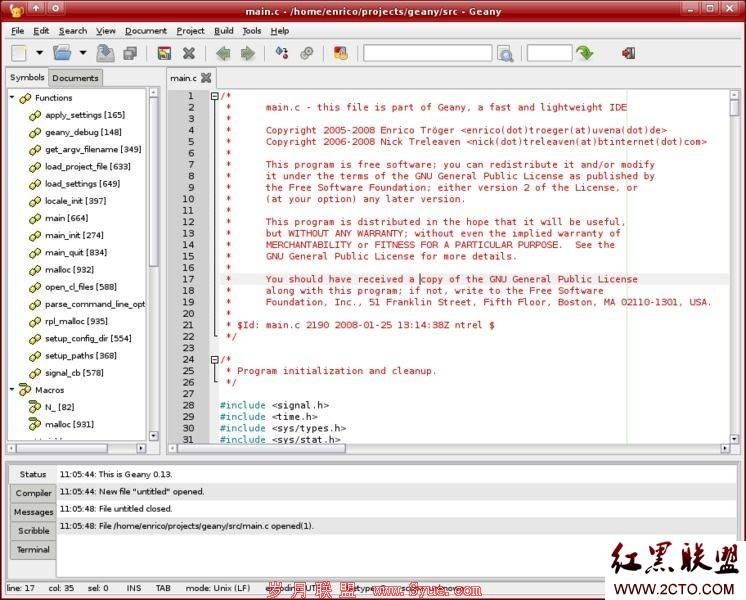The width and height of the screenshot is (746, 600).
Task: Open the Tools menu
Action: [252, 31]
